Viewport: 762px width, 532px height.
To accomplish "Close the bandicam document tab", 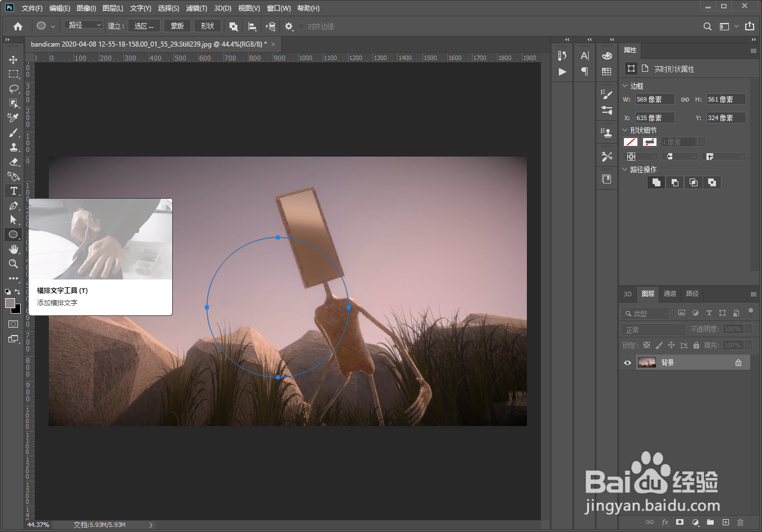I will (273, 44).
